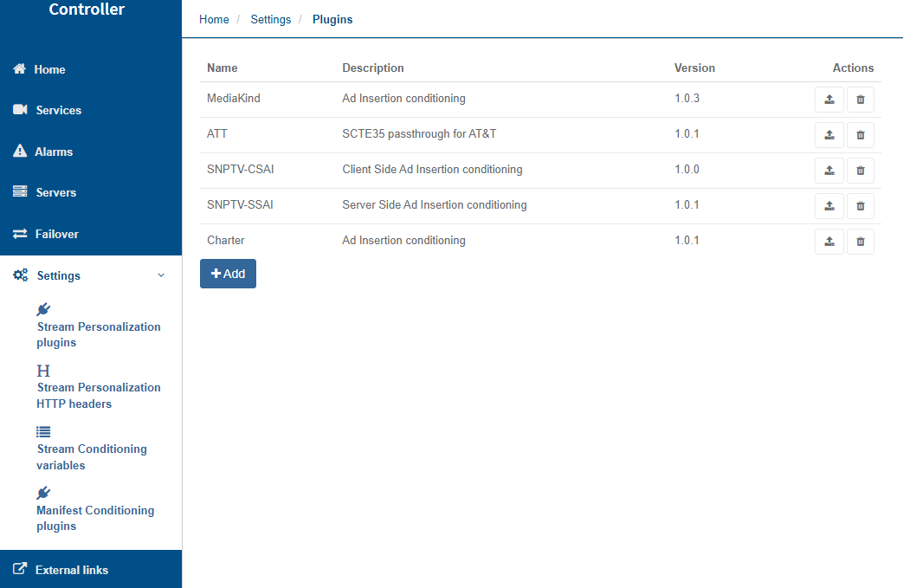Click the Home breadcrumb link

(214, 19)
